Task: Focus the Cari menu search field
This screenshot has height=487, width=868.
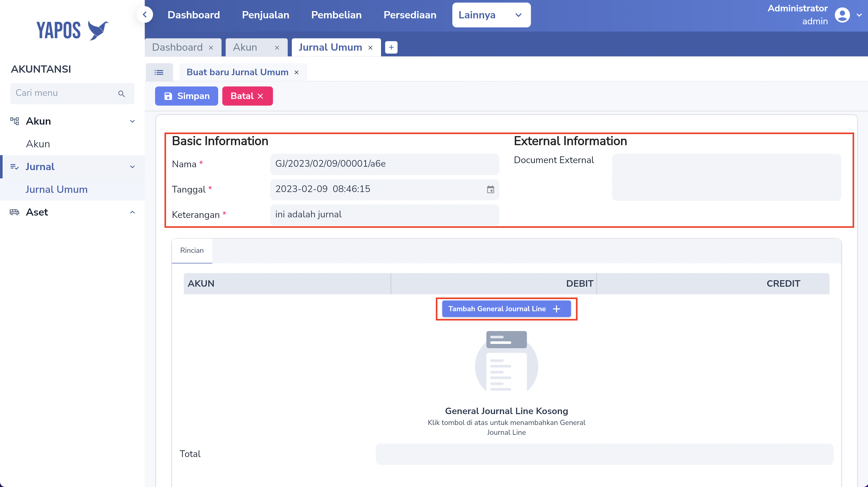Action: pos(72,93)
